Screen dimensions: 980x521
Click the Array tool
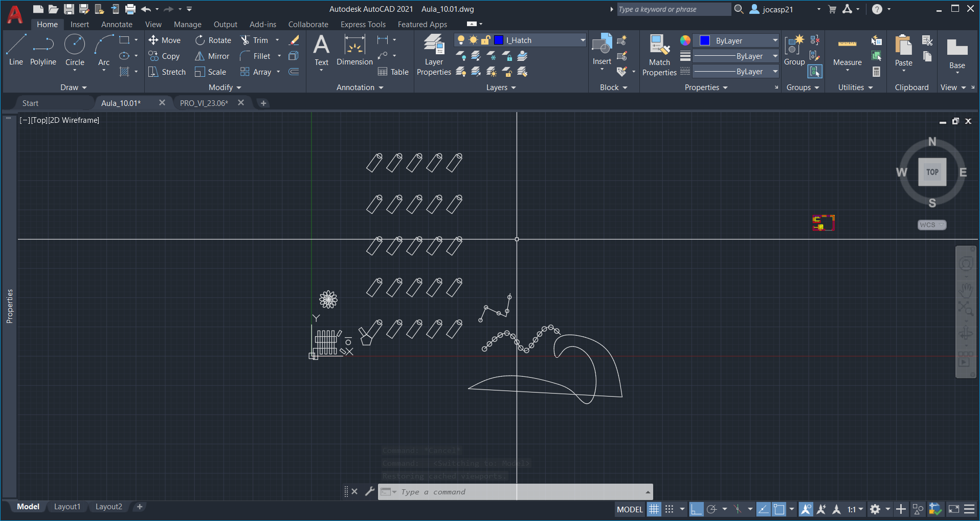coord(256,72)
